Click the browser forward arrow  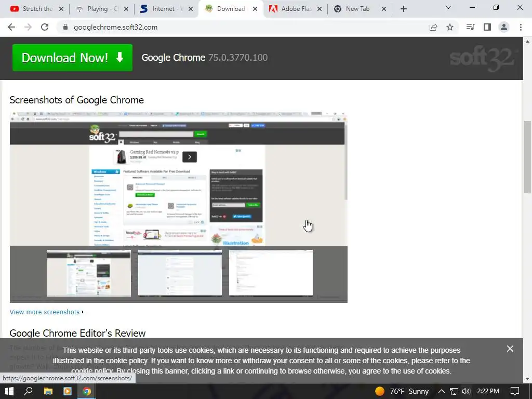(x=28, y=27)
